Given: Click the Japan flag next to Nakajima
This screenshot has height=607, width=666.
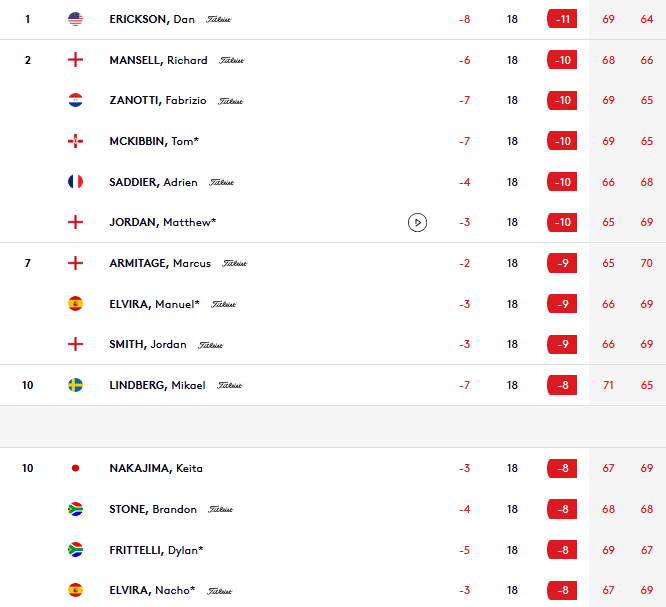Looking at the screenshot, I should click(x=75, y=468).
